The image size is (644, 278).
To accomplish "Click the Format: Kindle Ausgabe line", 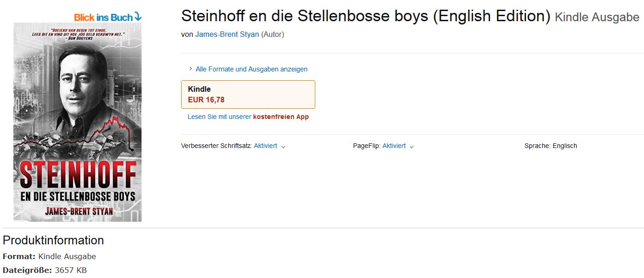I will tap(49, 256).
